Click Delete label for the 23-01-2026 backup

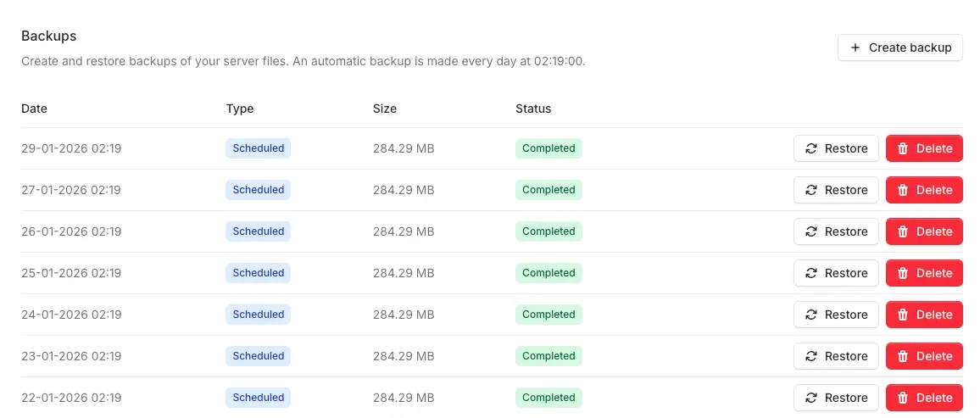[934, 356]
